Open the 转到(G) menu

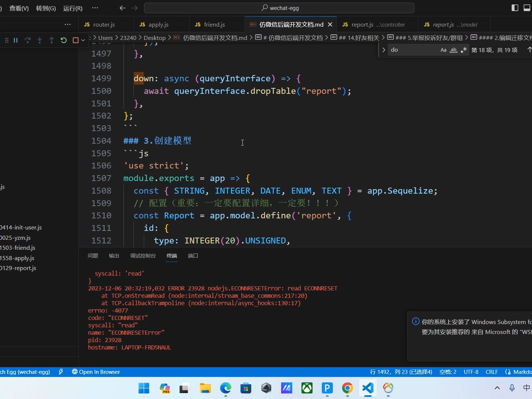pyautogui.click(x=46, y=8)
